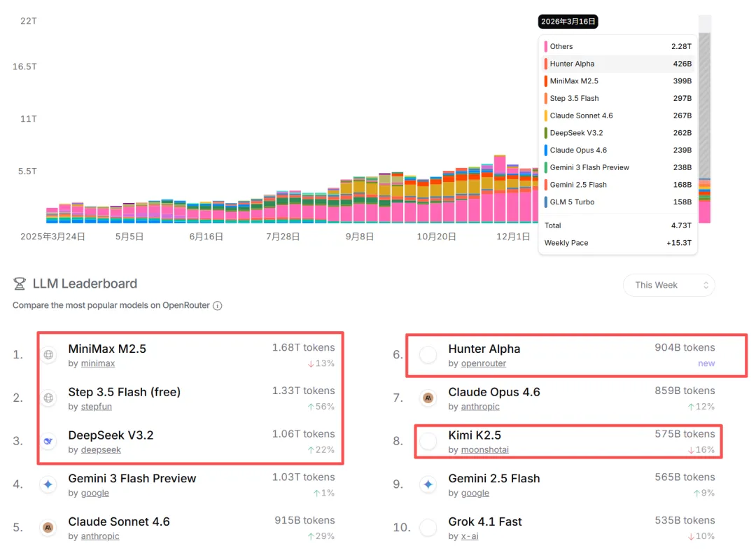The width and height of the screenshot is (756, 553).
Task: Click the Step 3.5 Flash globe icon
Action: pyautogui.click(x=49, y=398)
